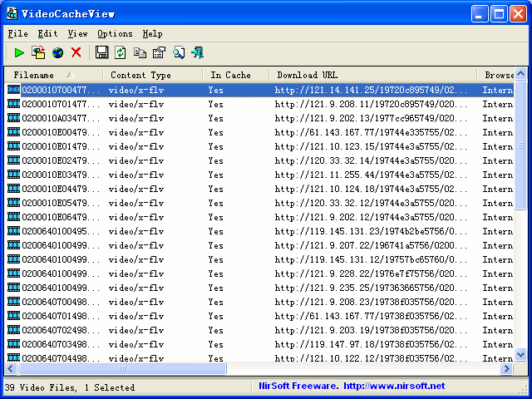Click the green arrows Refresh icon
This screenshot has height=399, width=532.
pyautogui.click(x=121, y=53)
